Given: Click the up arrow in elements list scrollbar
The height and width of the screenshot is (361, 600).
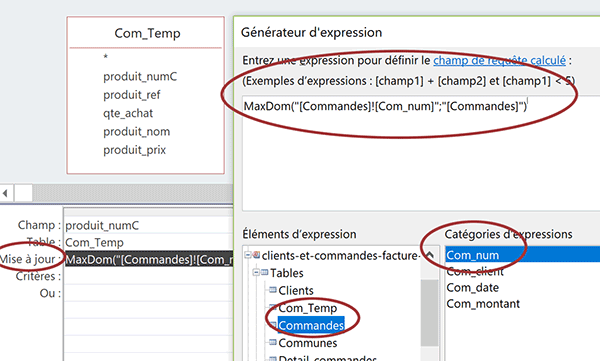Looking at the screenshot, I should click(x=430, y=255).
